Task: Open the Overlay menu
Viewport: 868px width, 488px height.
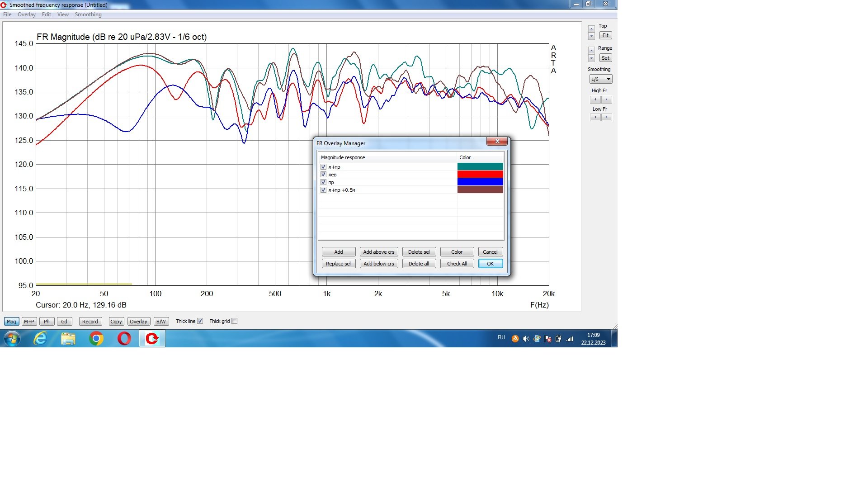Action: [x=26, y=14]
